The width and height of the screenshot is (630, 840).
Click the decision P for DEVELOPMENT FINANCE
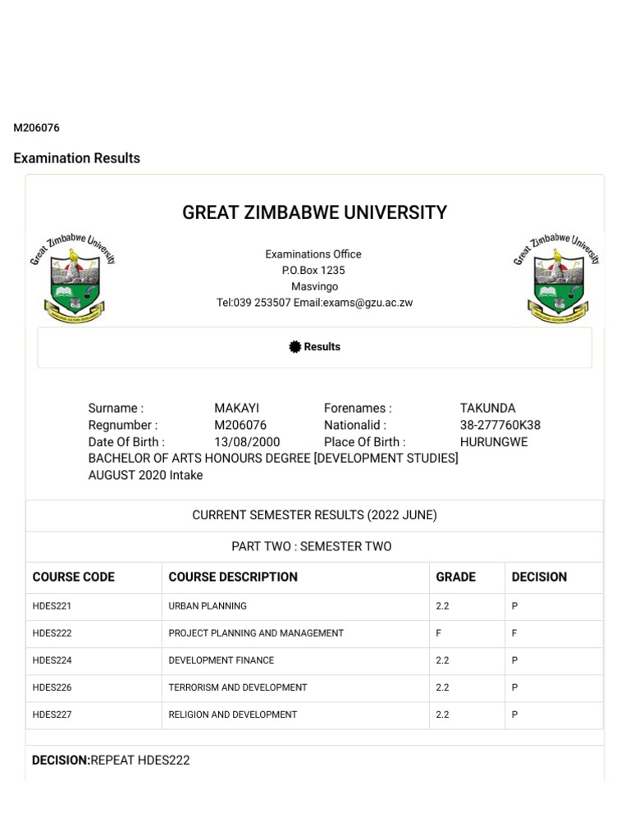[x=514, y=660]
